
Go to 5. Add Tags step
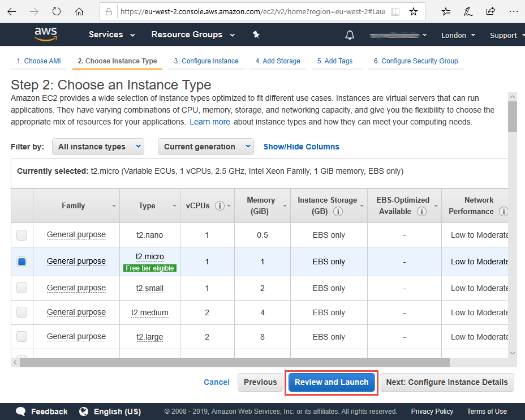(335, 61)
